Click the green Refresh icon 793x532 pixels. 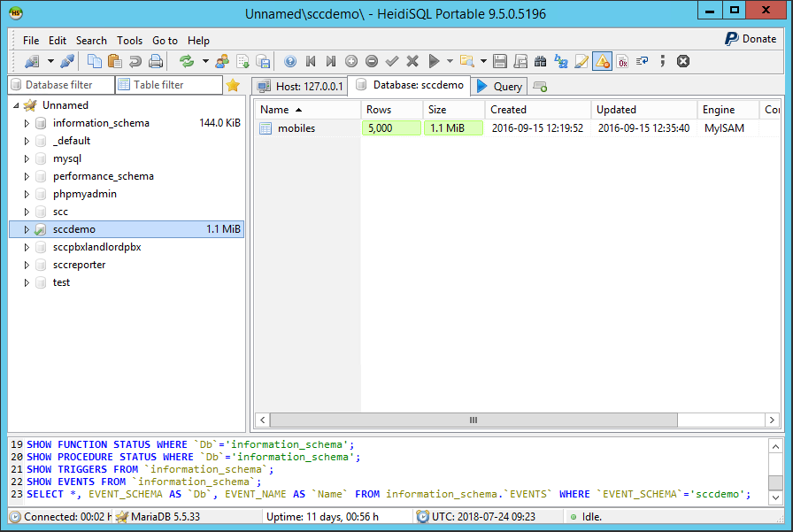(x=187, y=62)
